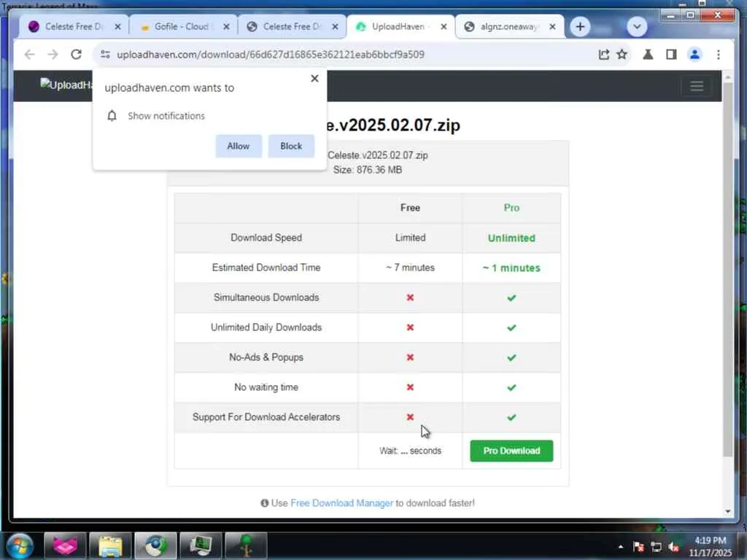Screen dimensions: 747x560
Task: Open the Chrome profile avatar
Action: click(x=694, y=54)
